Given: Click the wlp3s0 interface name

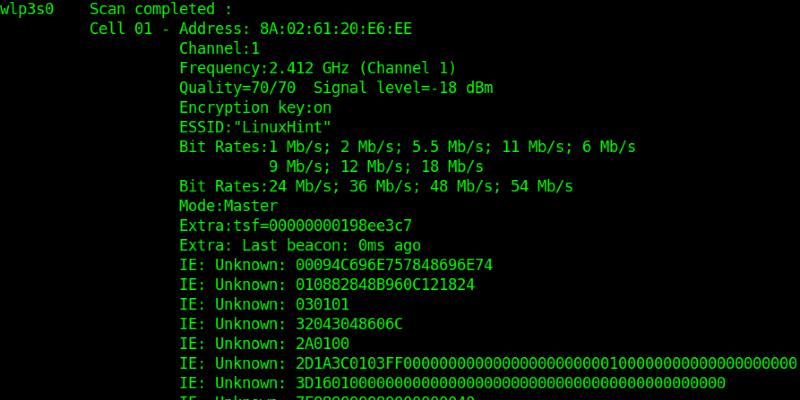Looking at the screenshot, I should tap(27, 9).
